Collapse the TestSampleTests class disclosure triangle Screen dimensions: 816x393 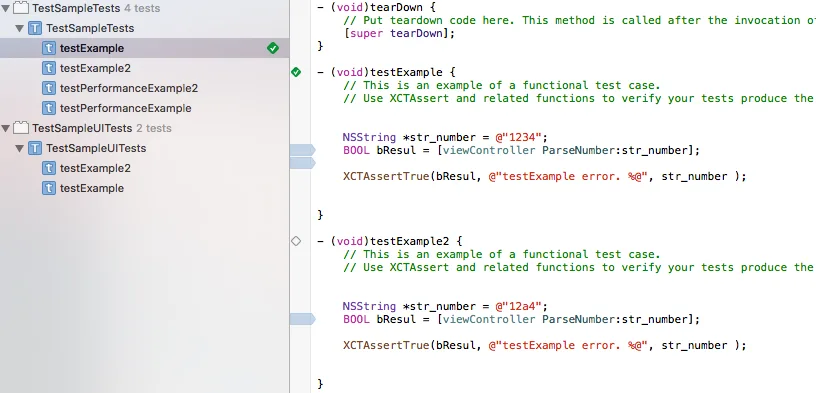coord(20,28)
